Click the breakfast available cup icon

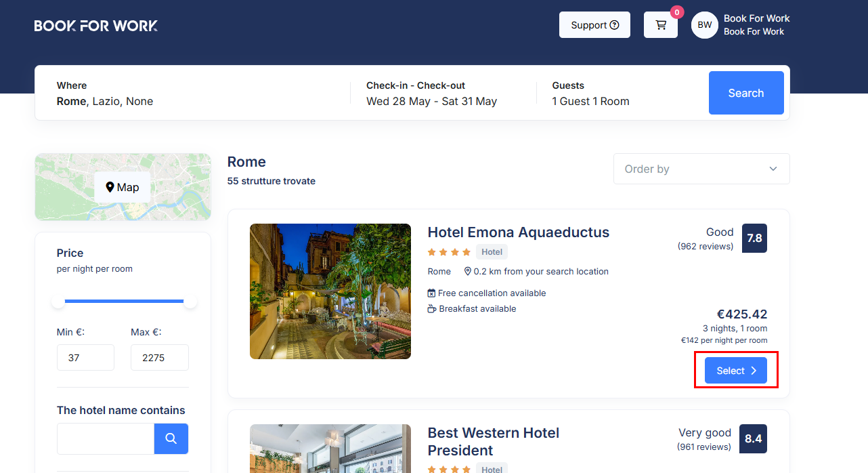tap(431, 309)
